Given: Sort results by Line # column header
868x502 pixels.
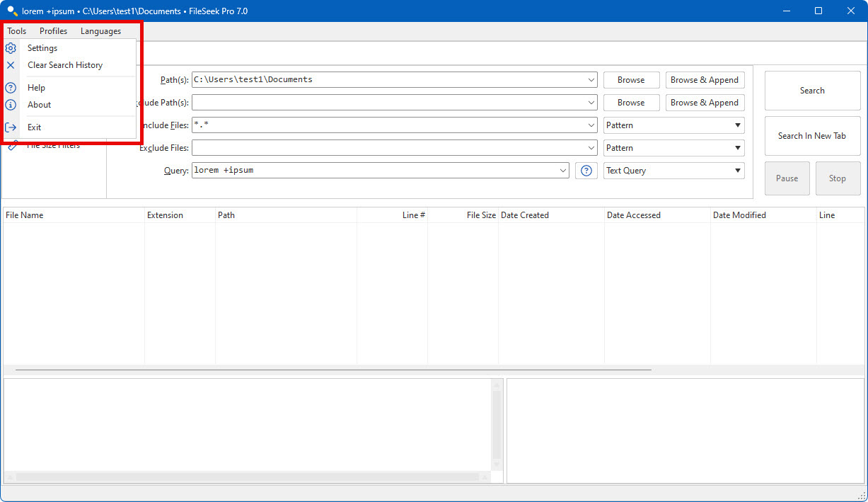Looking at the screenshot, I should click(x=392, y=215).
